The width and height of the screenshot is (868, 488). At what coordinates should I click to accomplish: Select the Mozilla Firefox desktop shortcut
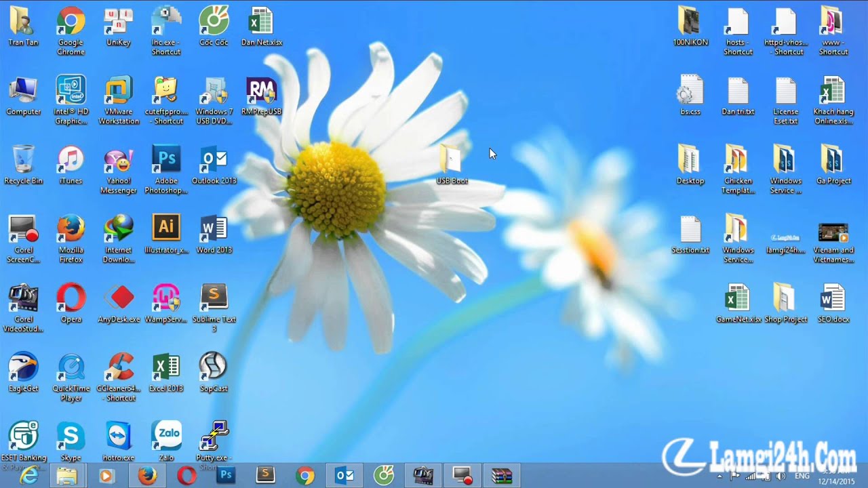click(71, 239)
